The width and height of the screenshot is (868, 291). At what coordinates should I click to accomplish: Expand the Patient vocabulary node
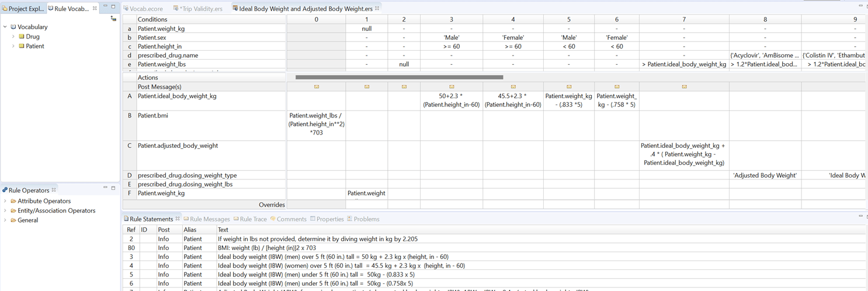tap(13, 46)
